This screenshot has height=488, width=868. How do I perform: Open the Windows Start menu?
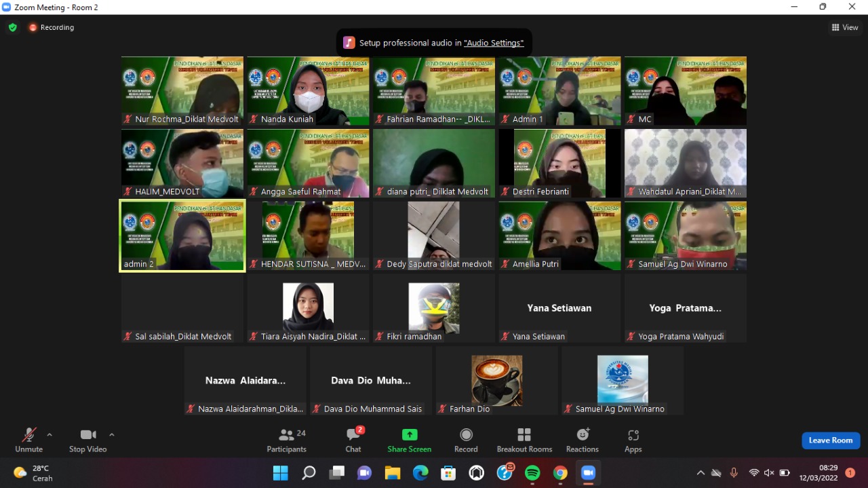tap(280, 473)
